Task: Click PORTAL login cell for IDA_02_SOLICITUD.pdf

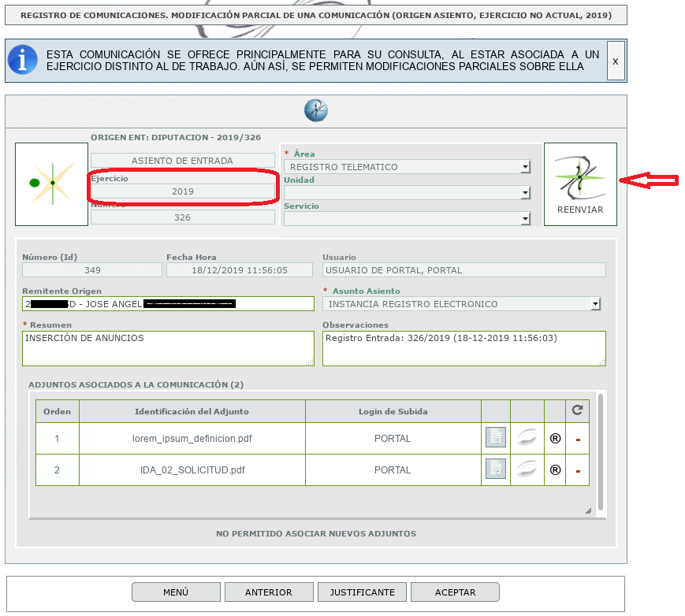Action: click(393, 469)
